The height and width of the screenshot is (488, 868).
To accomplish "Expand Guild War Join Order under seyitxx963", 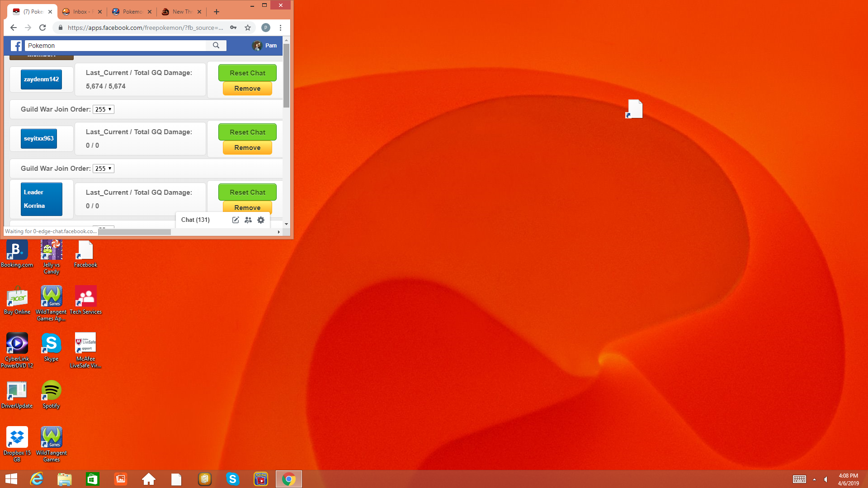I will (x=104, y=169).
